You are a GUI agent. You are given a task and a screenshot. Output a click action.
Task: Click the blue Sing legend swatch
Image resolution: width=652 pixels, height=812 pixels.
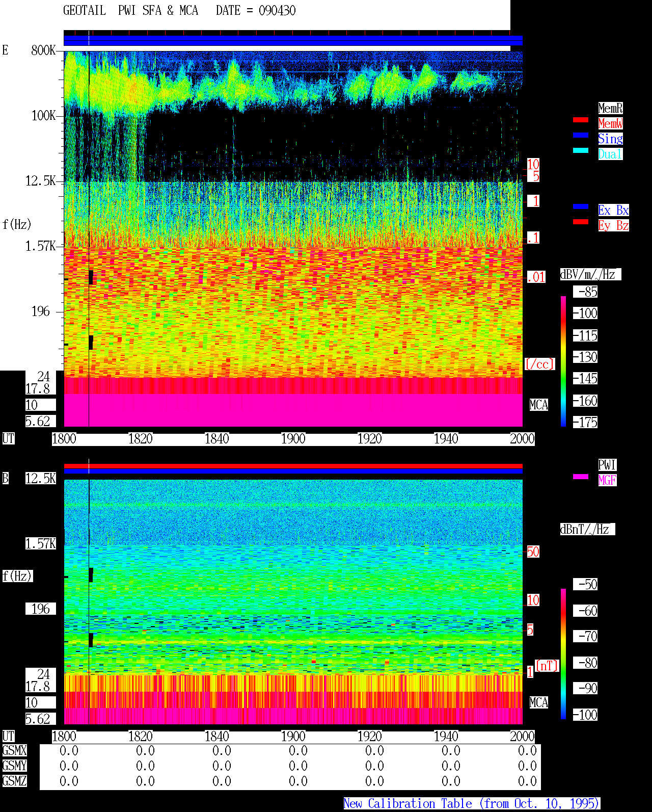581,135
